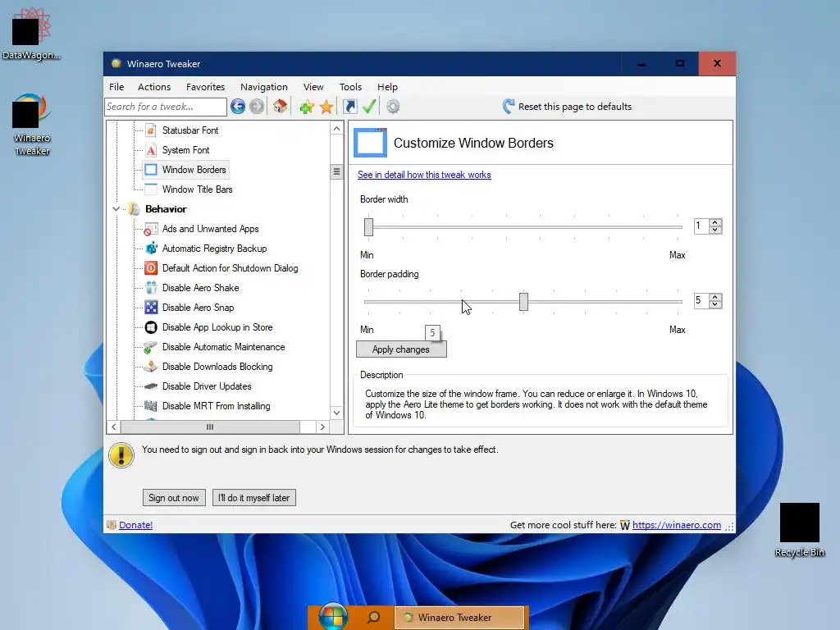840x630 pixels.
Task: Open settings with the gear toolbar icon
Action: pyautogui.click(x=393, y=107)
